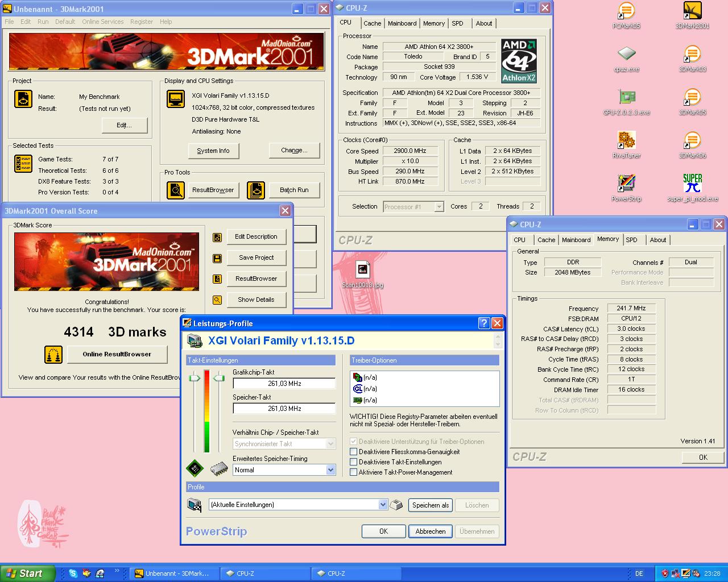Enable Deaktiviere Fliesskomma-Genauigkeit checkbox
The width and height of the screenshot is (728, 582).
(x=354, y=452)
